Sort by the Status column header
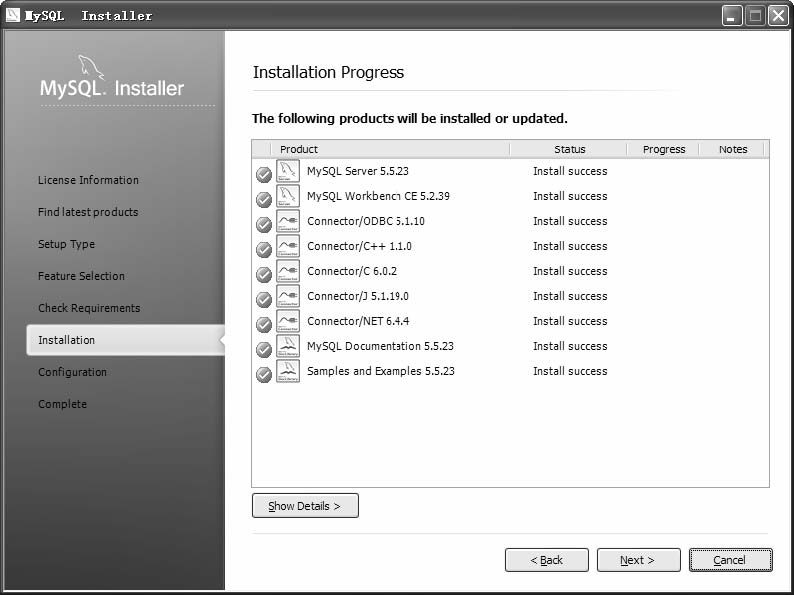Viewport: 794px width, 595px height. click(569, 149)
